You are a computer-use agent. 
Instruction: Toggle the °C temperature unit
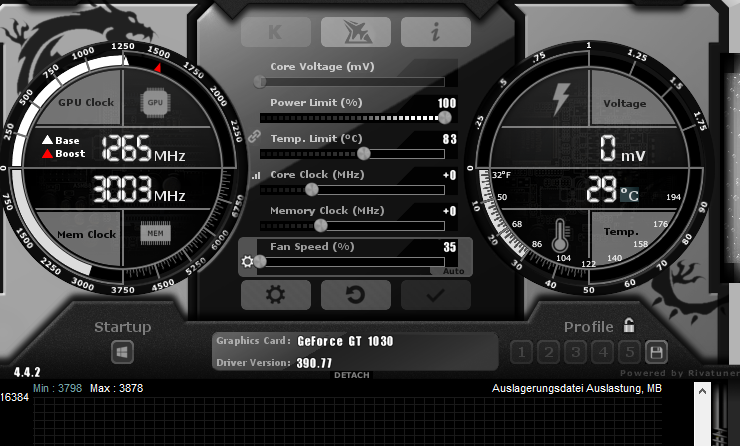click(629, 194)
